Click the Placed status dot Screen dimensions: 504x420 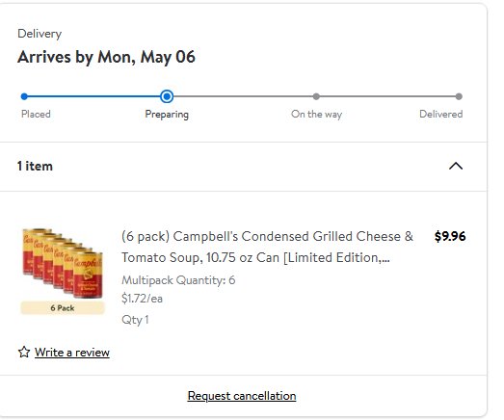click(24, 96)
